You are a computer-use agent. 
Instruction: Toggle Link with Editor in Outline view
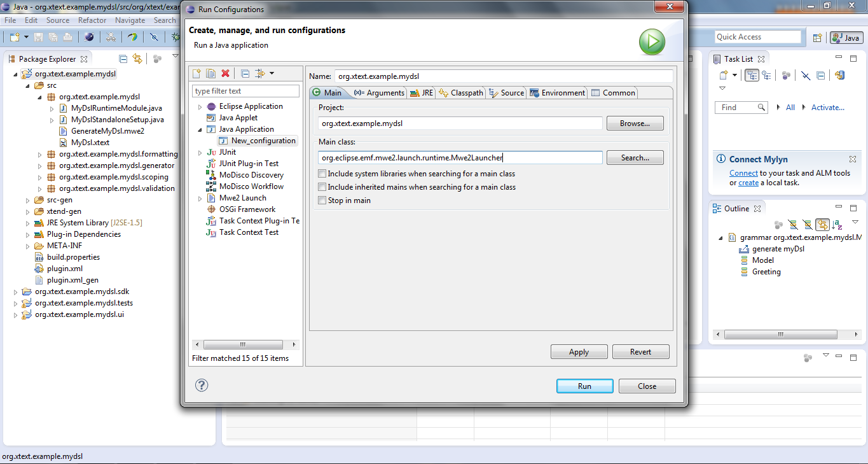[823, 224]
